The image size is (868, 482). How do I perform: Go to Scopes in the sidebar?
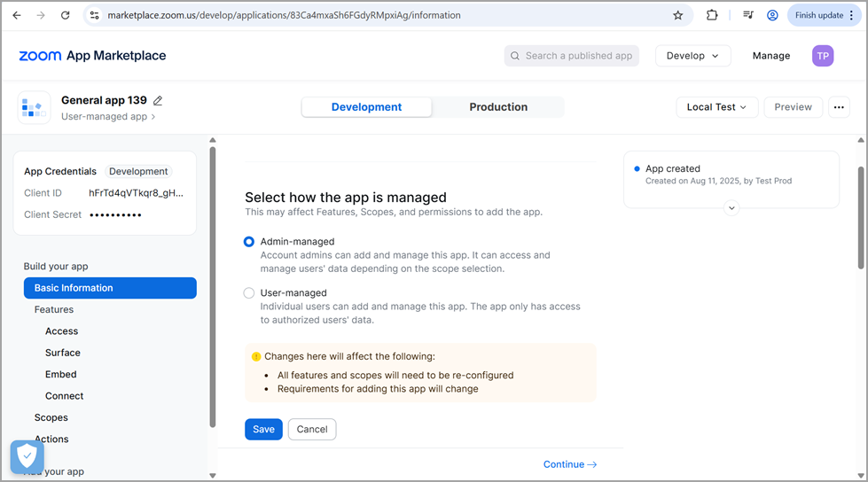click(x=51, y=417)
